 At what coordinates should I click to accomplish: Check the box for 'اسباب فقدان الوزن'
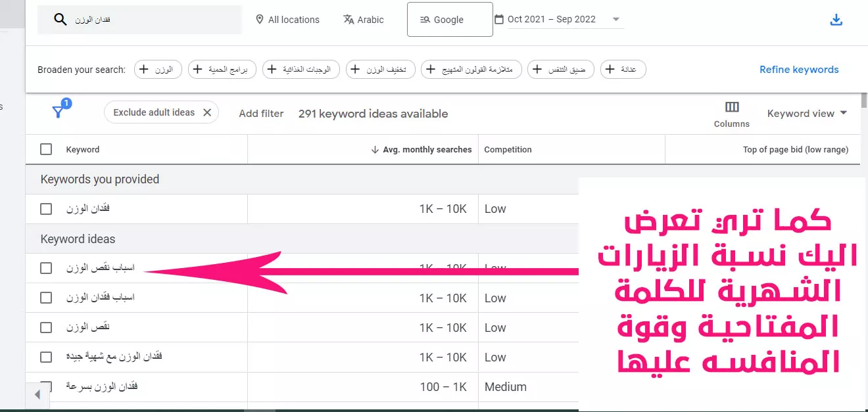[x=46, y=298]
